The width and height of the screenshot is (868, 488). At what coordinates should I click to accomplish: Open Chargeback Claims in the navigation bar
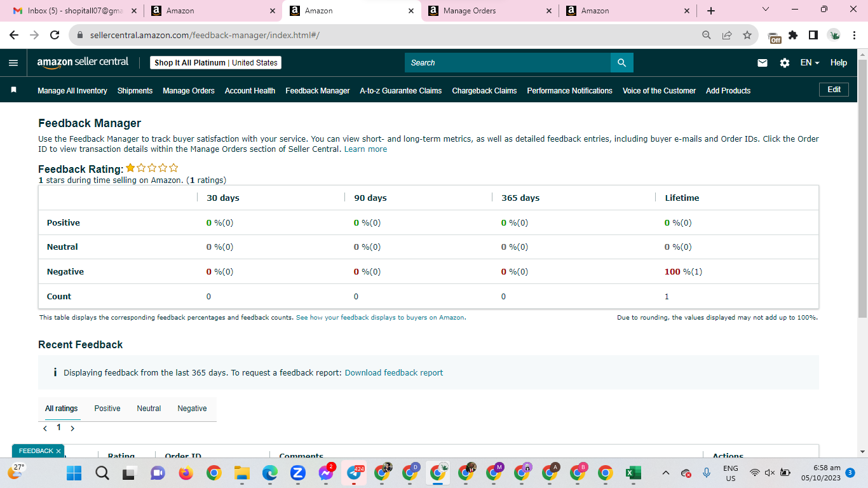[x=484, y=91]
